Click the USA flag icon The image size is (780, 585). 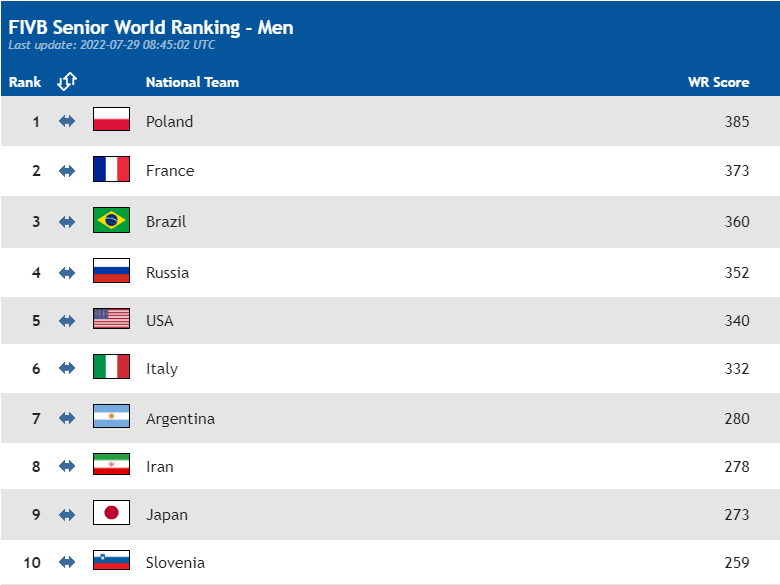(x=111, y=319)
